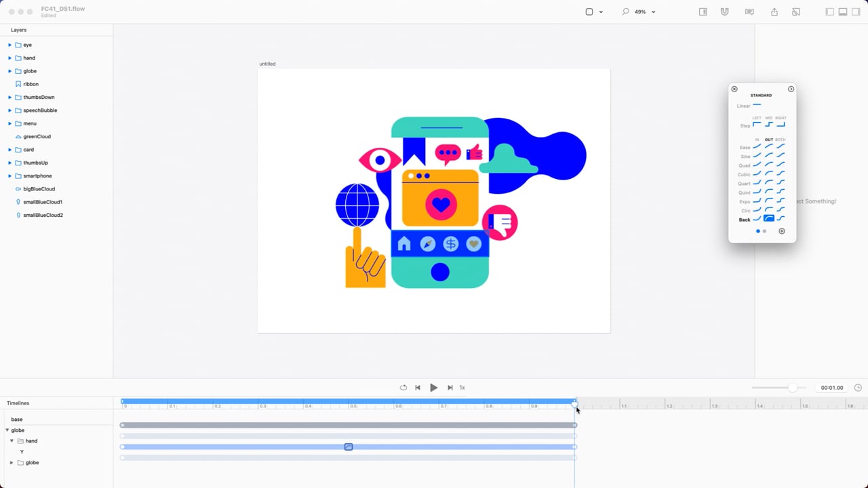Viewport: 868px width, 488px height.
Task: Apply the Quint In easing curve
Action: pos(757,192)
